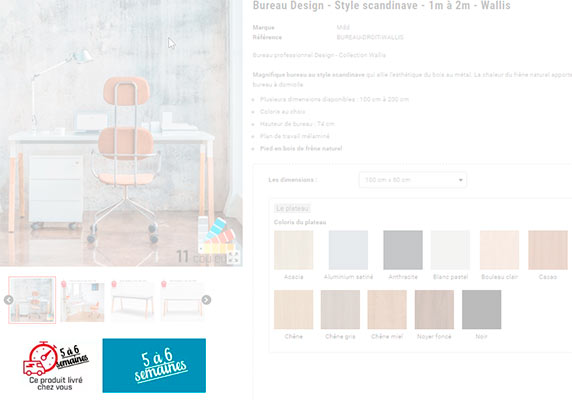This screenshot has height=400, width=572.
Task: Choose the Chêne gris swatch
Action: point(340,310)
